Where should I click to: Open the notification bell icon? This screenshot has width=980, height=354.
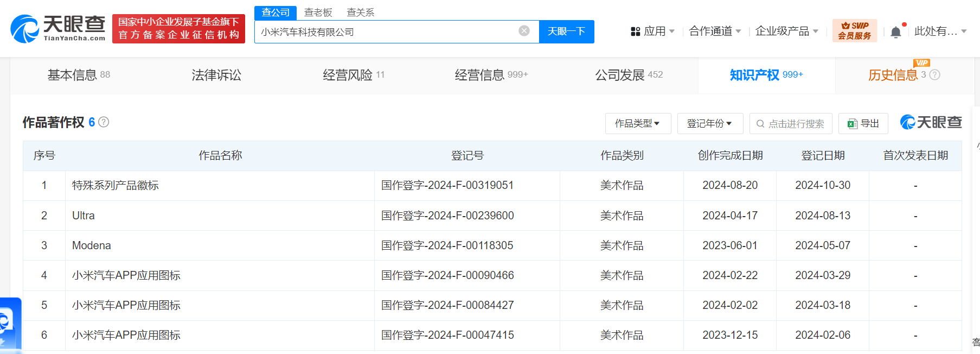896,32
